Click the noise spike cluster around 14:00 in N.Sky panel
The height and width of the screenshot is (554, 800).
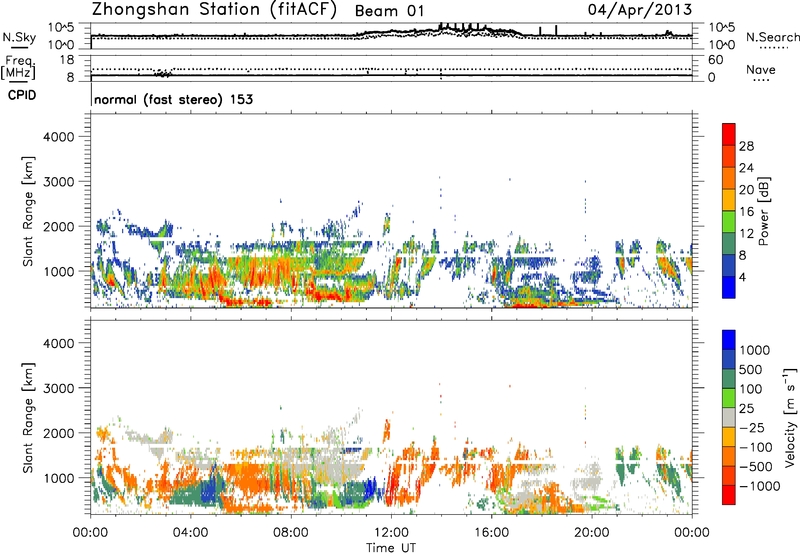[x=462, y=28]
